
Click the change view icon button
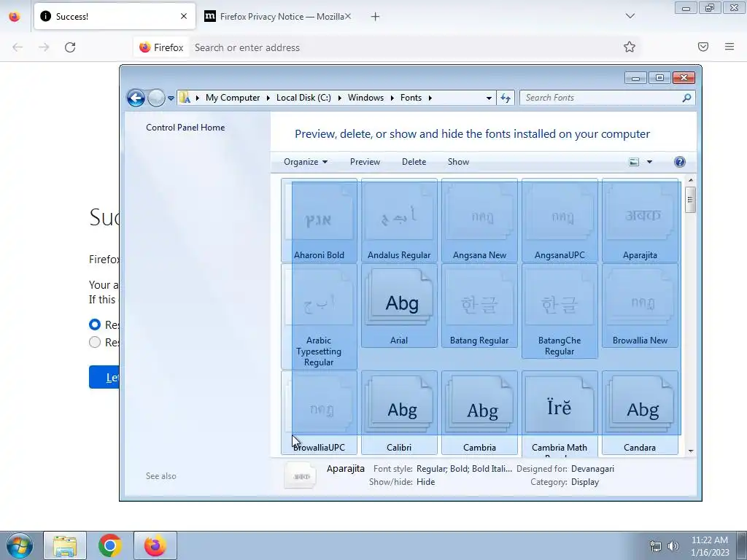pos(634,162)
